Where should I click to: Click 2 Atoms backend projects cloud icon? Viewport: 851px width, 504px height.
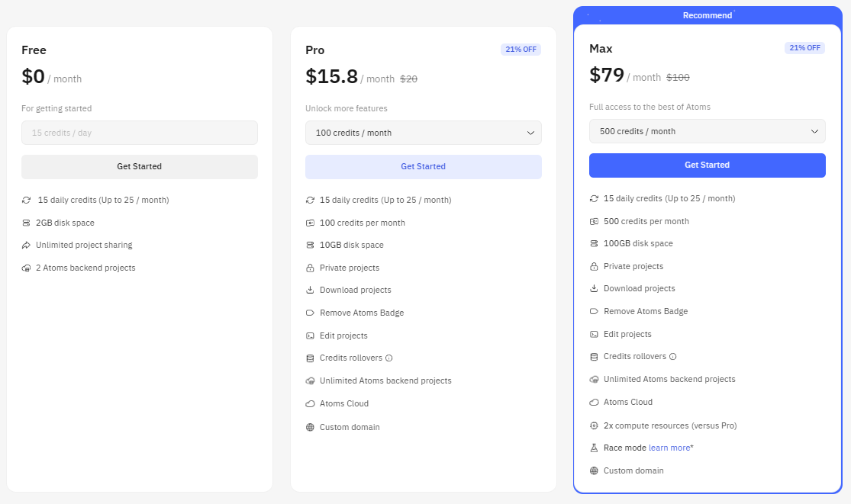pos(26,268)
